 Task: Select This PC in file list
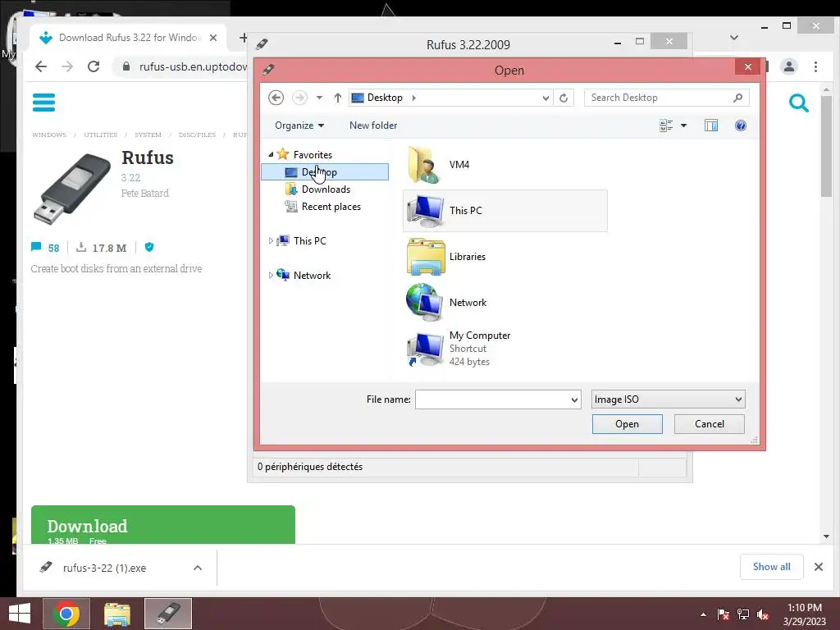pyautogui.click(x=505, y=211)
